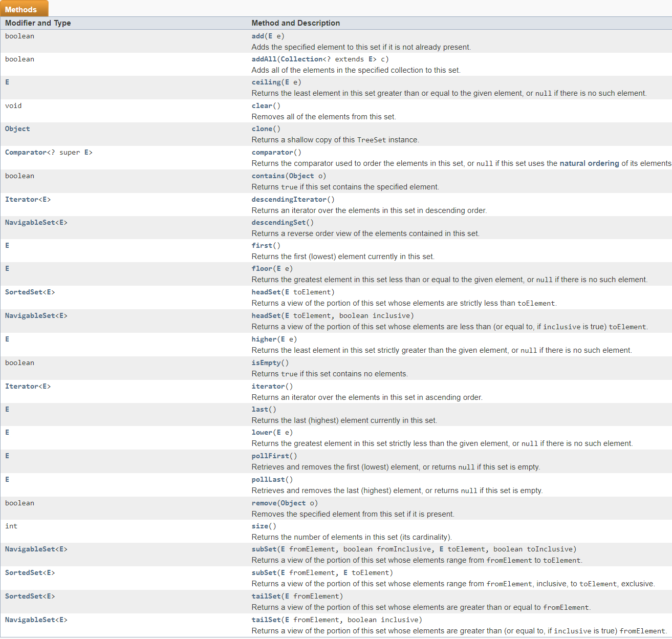Click 'Method and Description' column header

click(x=296, y=23)
